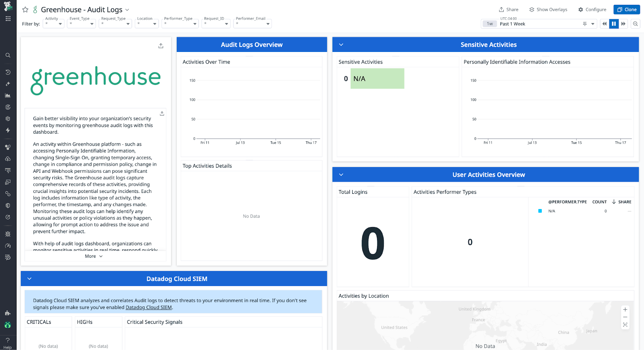
Task: Open the Request_Type filter dropdown
Action: pyautogui.click(x=116, y=24)
